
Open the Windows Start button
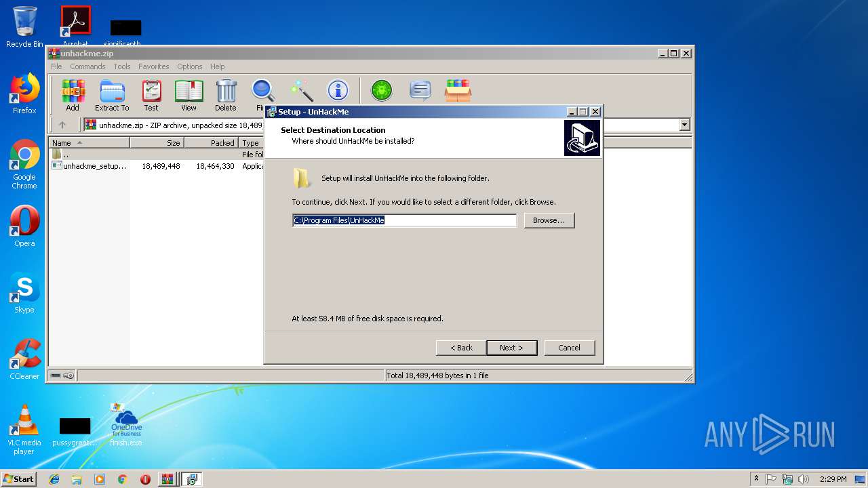pyautogui.click(x=18, y=479)
